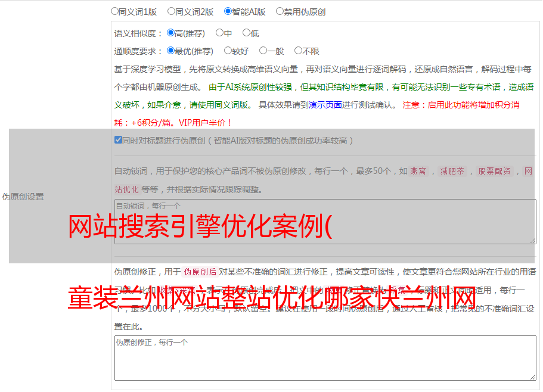Click the 自动锁词 textarea resize handle

tap(533, 241)
